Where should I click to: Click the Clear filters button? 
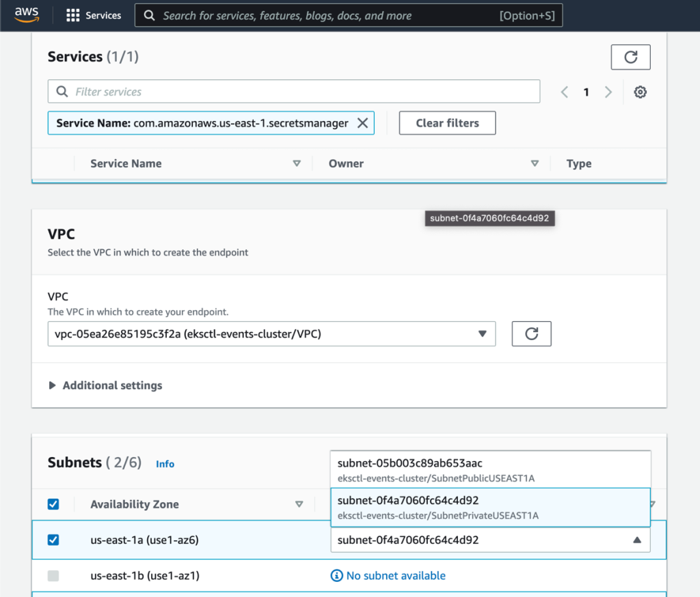447,123
